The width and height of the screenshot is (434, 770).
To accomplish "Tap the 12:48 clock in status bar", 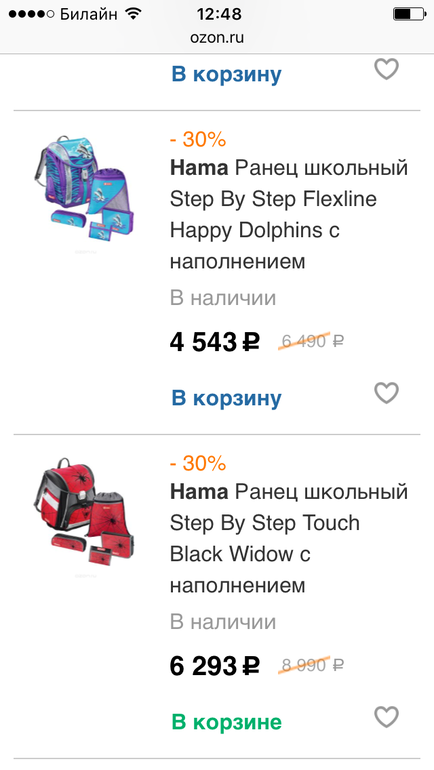I will [x=219, y=14].
